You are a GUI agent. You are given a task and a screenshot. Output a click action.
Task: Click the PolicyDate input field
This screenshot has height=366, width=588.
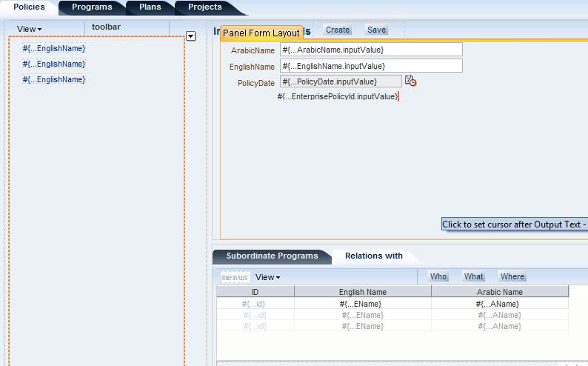coord(341,81)
